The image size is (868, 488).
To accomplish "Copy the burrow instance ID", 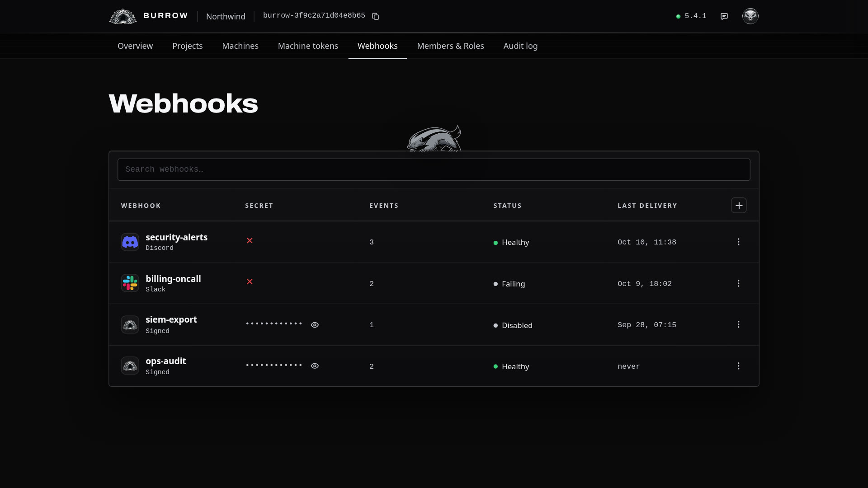I will point(375,16).
